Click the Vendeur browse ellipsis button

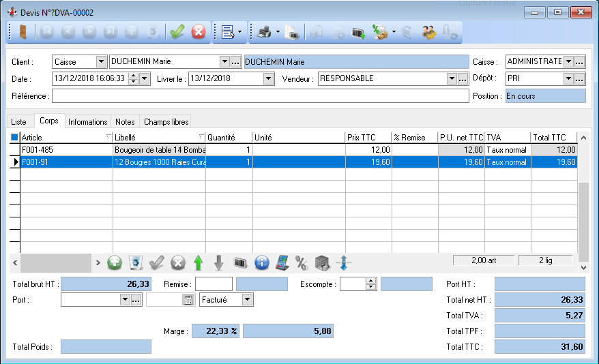(463, 79)
